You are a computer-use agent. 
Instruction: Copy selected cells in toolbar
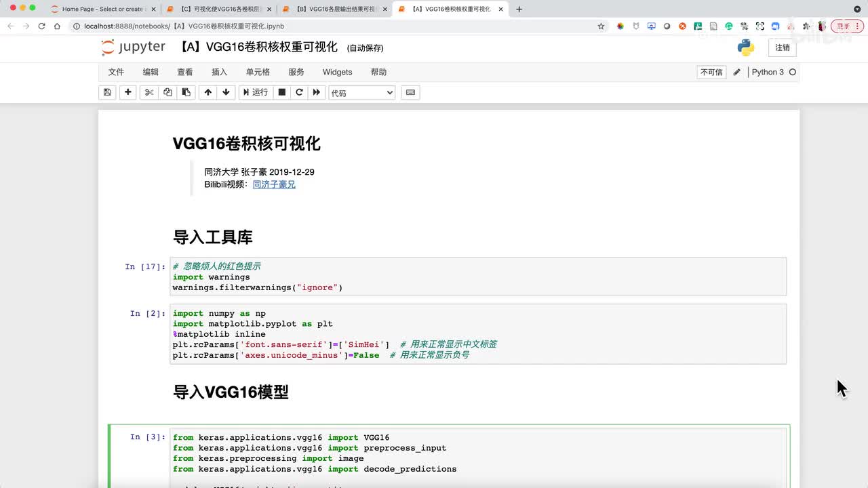pyautogui.click(x=167, y=92)
